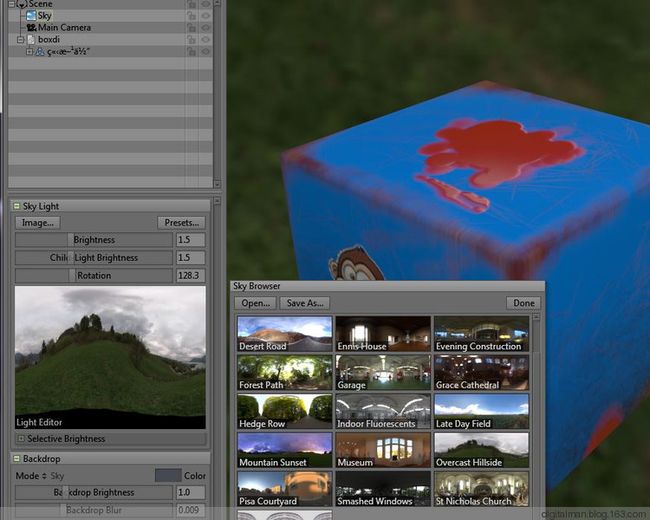Choose the Forest Path sky preset
The image size is (650, 520).
coord(285,372)
